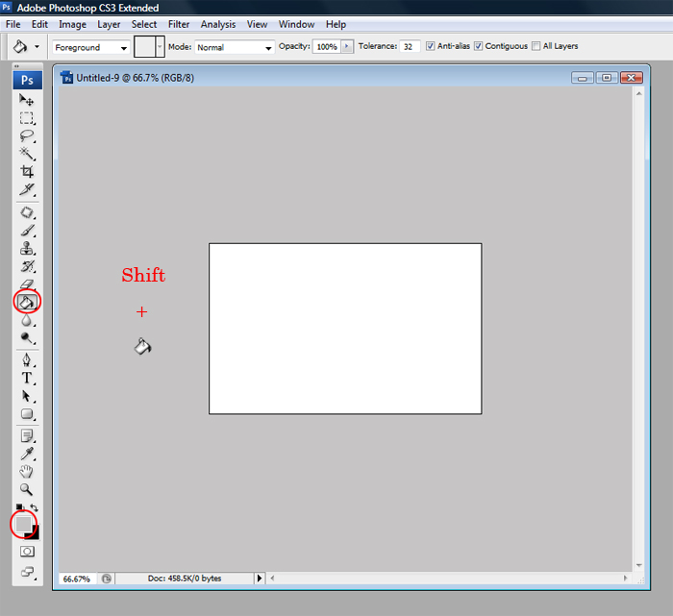Select the Lasso tool
Screen dimensions: 673x616
click(x=27, y=136)
